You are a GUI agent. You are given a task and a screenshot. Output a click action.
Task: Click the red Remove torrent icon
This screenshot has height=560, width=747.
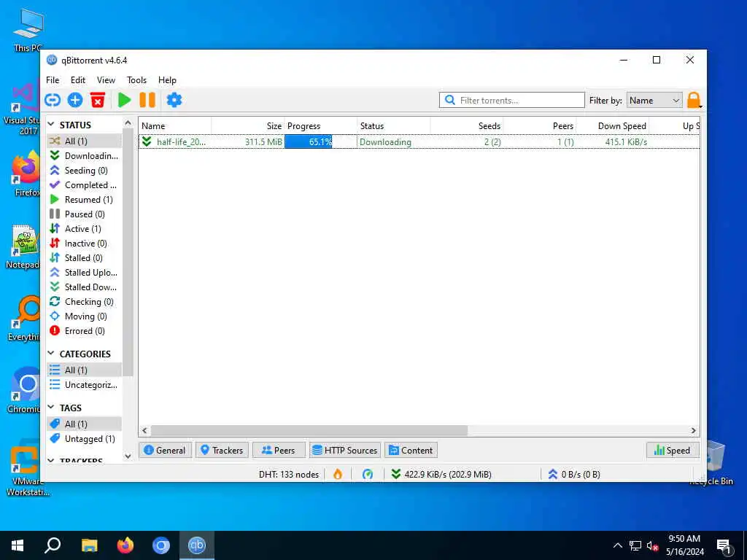(98, 100)
